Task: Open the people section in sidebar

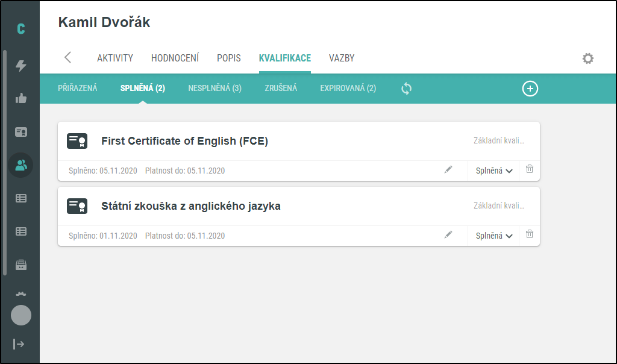Action: click(x=21, y=165)
